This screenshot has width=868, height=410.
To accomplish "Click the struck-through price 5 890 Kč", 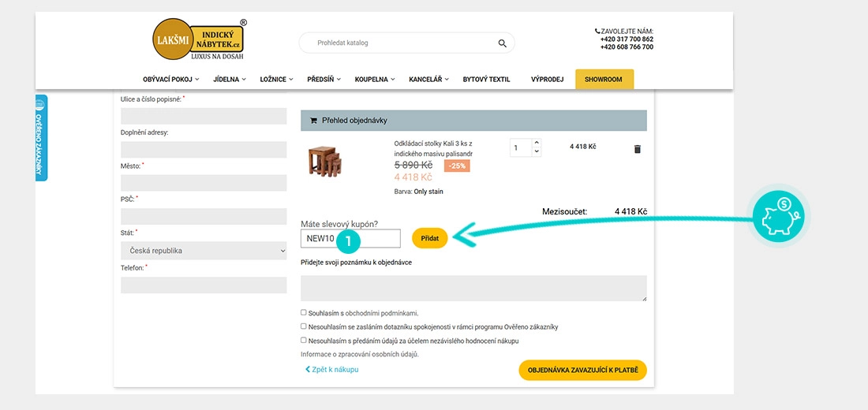I will point(413,165).
